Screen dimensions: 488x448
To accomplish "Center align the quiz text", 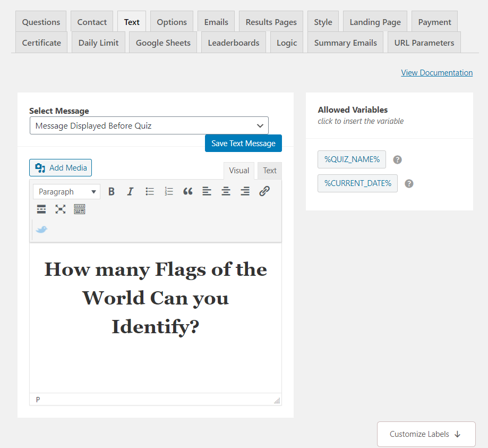I will (226, 191).
